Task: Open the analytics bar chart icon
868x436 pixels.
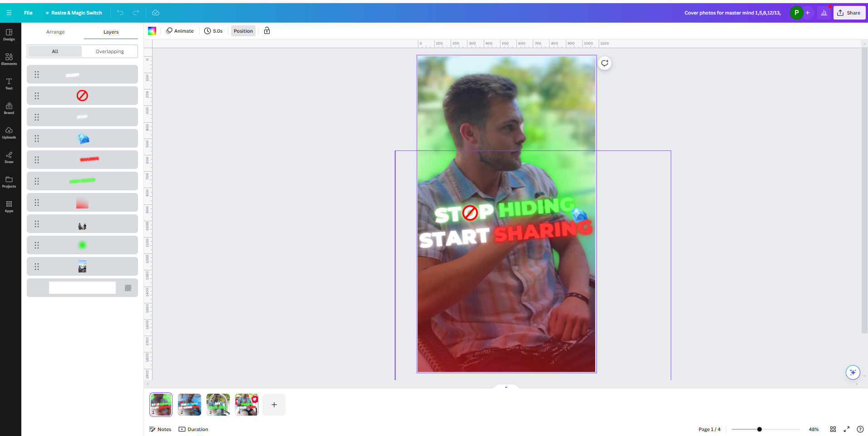Action: tap(824, 13)
